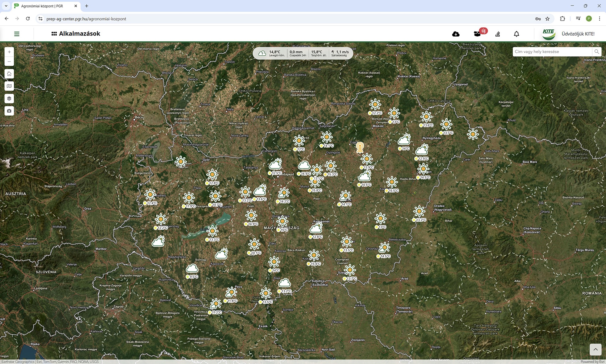Select the sunny station showing 15,8°C near Monor
Viewport: 606px width, 364px height.
click(x=315, y=182)
